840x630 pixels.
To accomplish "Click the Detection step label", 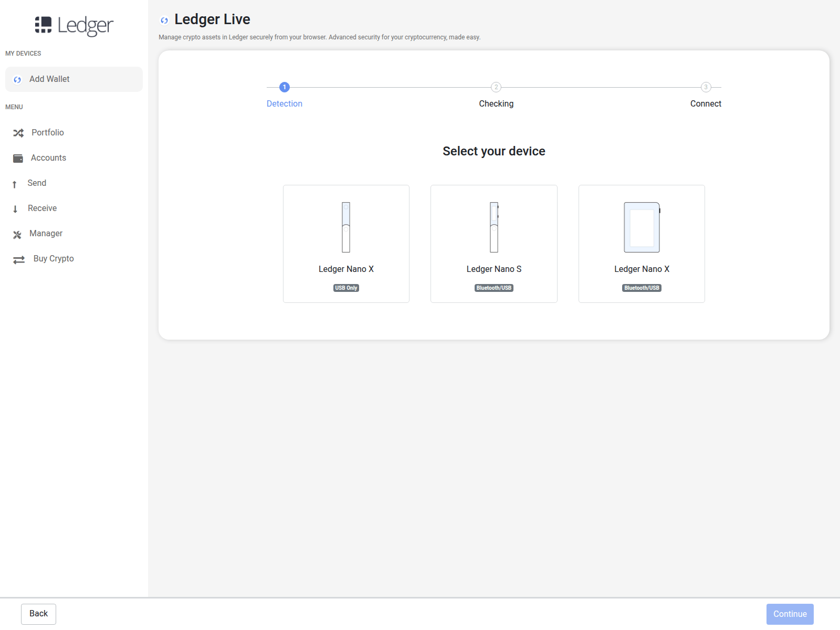I will point(285,104).
